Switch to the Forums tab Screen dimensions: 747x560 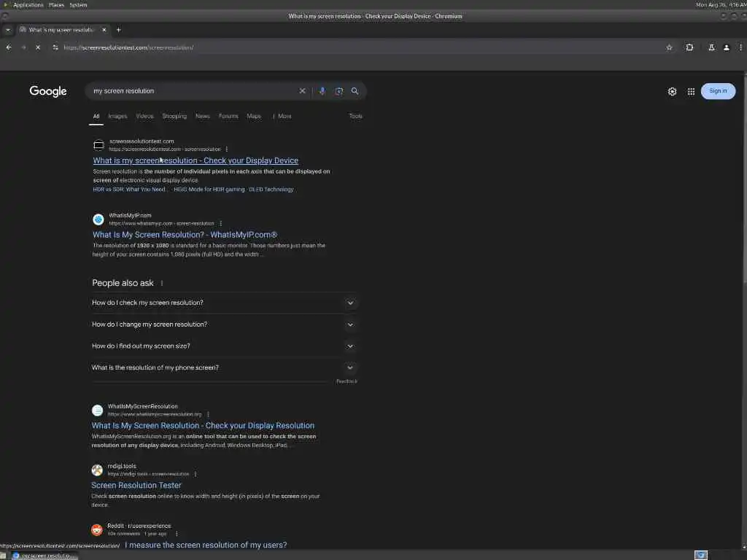(228, 116)
